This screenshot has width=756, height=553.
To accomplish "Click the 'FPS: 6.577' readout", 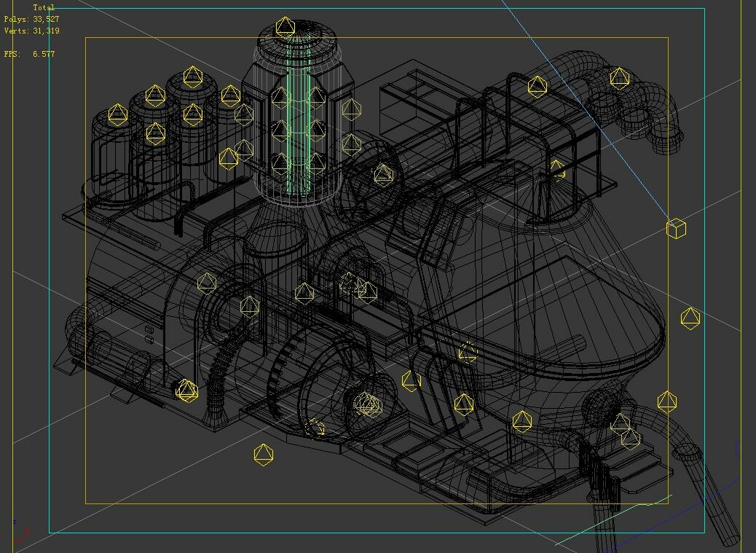I will (x=29, y=54).
